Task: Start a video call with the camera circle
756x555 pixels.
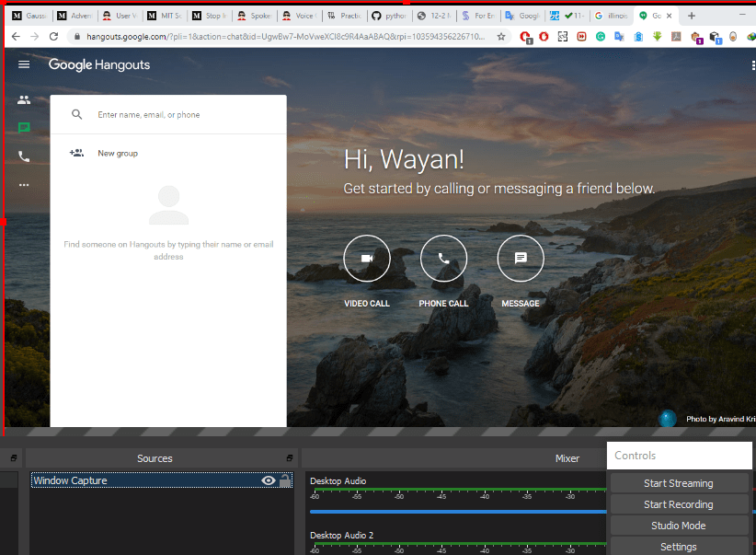Action: tap(366, 259)
